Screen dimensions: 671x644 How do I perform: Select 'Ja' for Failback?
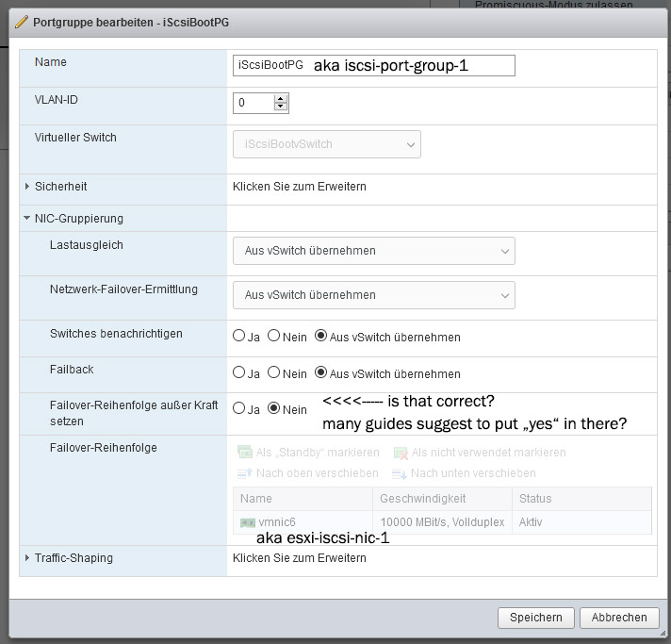pos(238,372)
